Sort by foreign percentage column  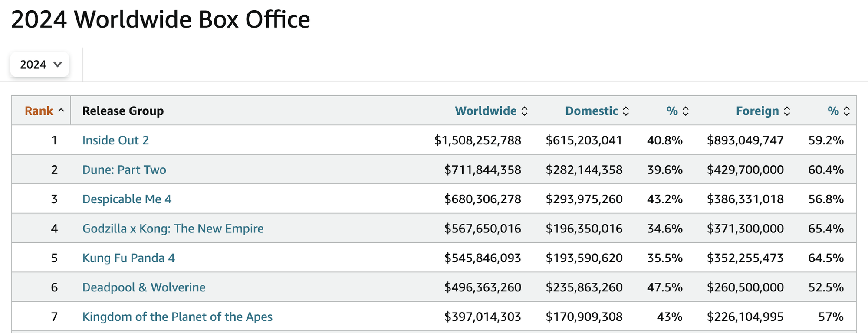tap(838, 111)
